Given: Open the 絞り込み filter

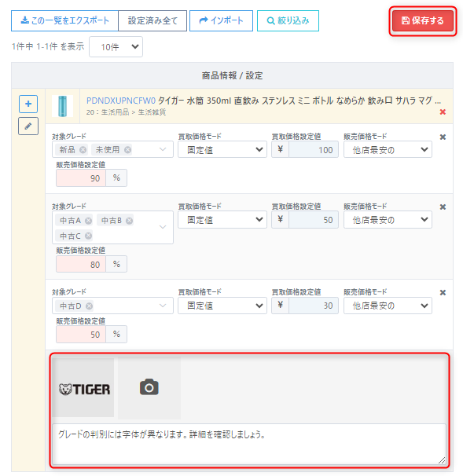Looking at the screenshot, I should point(288,20).
